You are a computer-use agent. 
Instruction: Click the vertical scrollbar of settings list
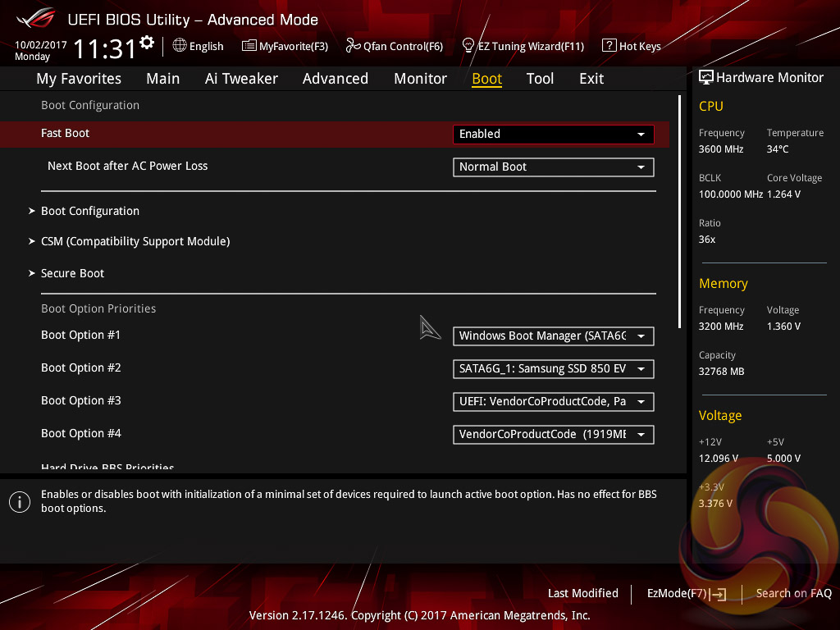tap(680, 212)
